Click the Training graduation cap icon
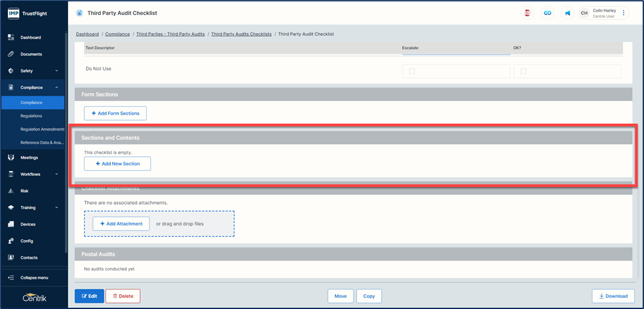 click(x=11, y=208)
